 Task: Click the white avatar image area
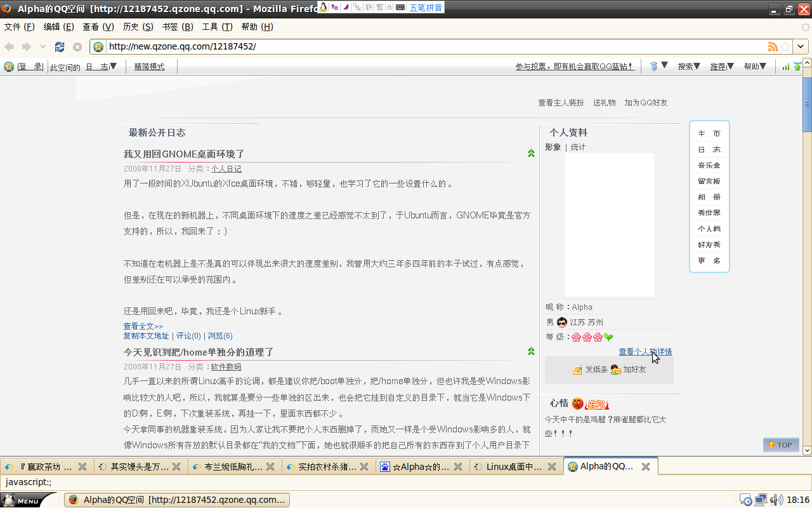point(610,225)
